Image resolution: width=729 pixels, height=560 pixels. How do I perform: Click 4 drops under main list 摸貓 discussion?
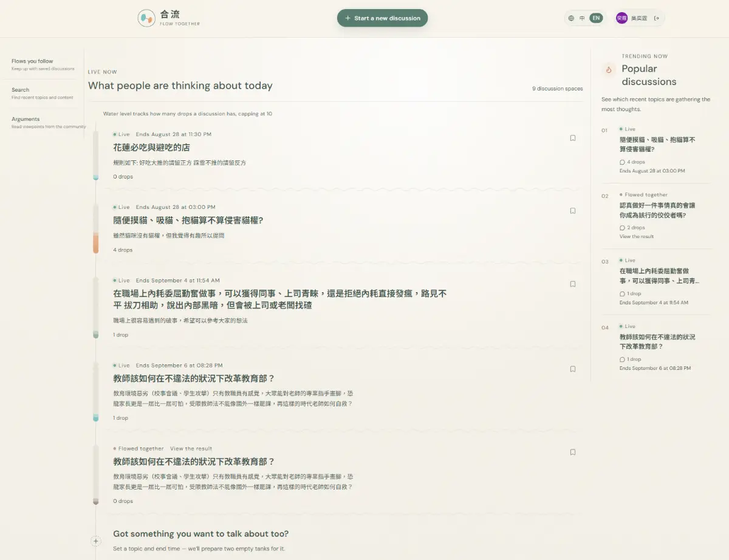123,250
